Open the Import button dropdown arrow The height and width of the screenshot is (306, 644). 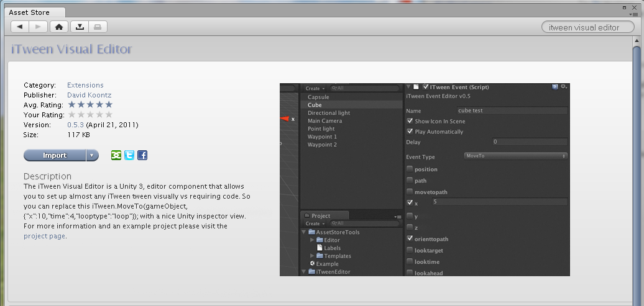[x=92, y=155]
